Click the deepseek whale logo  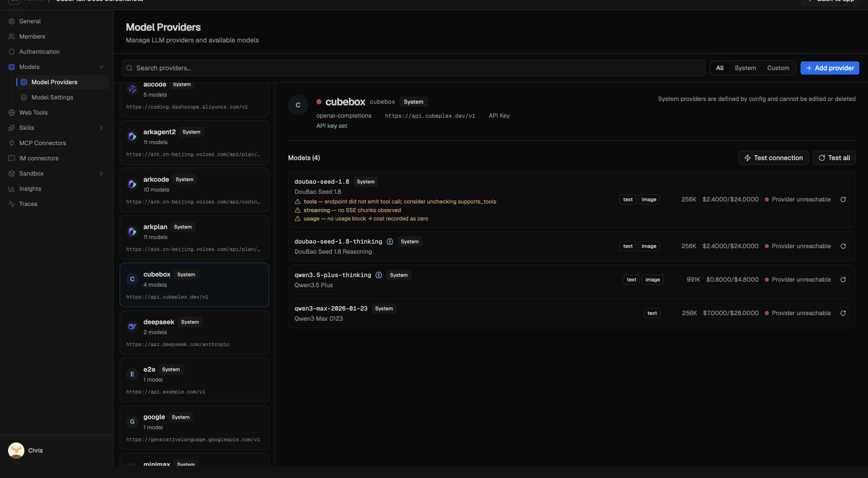[x=132, y=326]
